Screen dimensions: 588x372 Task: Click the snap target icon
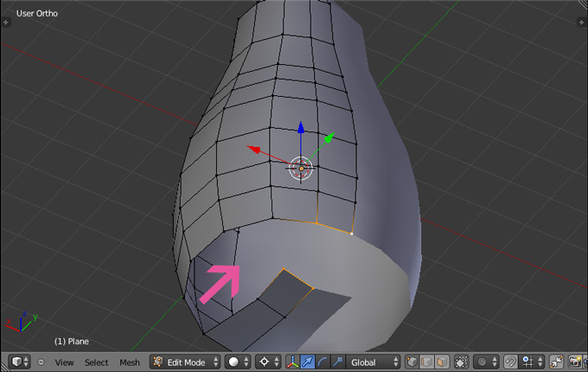(x=557, y=362)
